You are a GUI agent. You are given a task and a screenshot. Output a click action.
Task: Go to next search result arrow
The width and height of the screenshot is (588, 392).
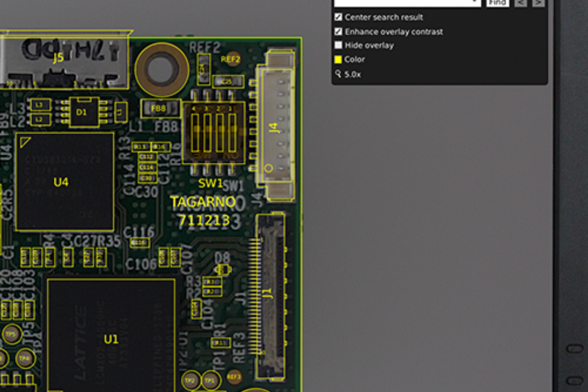538,3
